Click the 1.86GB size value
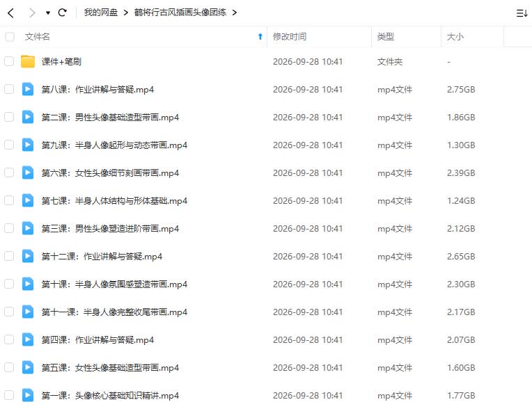 click(x=461, y=118)
